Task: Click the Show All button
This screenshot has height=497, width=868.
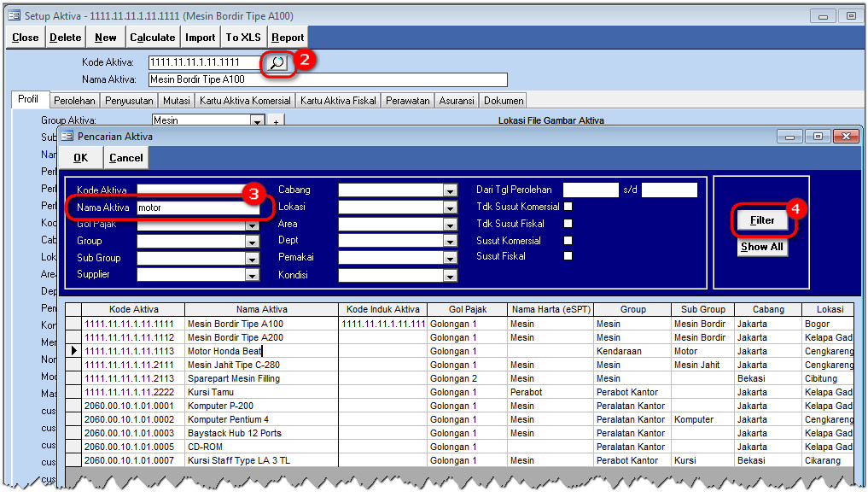Action: point(761,247)
